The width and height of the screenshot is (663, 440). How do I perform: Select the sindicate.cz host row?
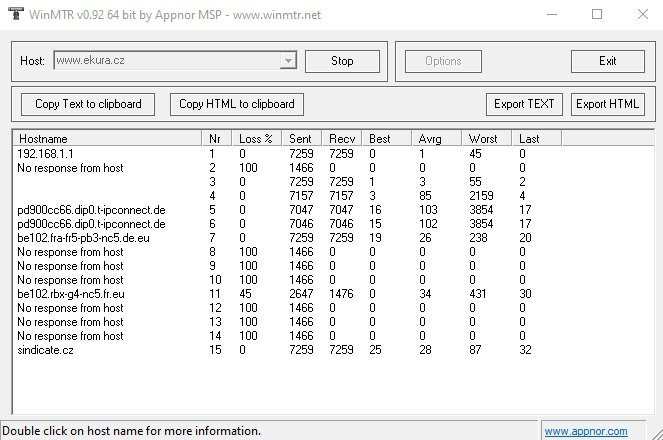tap(45, 350)
